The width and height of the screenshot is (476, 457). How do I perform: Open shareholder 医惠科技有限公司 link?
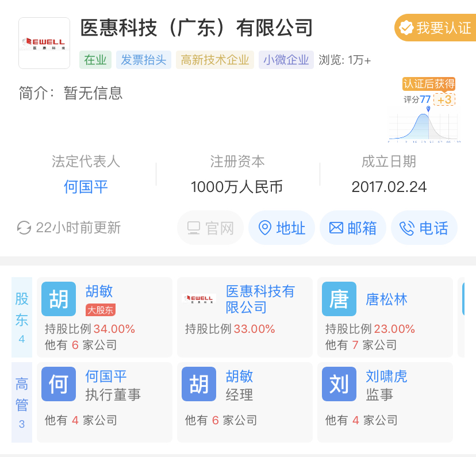(x=260, y=299)
